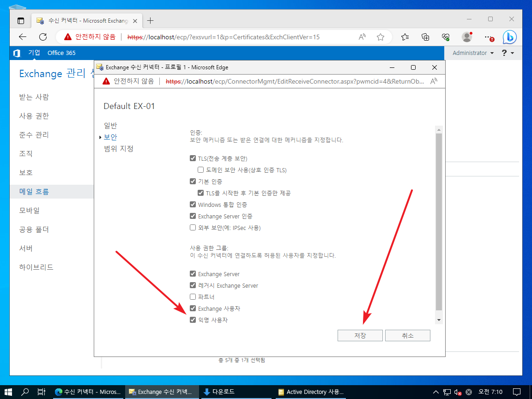The image size is (532, 399).
Task: Toggle Exchange 사용자 checkbox
Action: coord(193,308)
